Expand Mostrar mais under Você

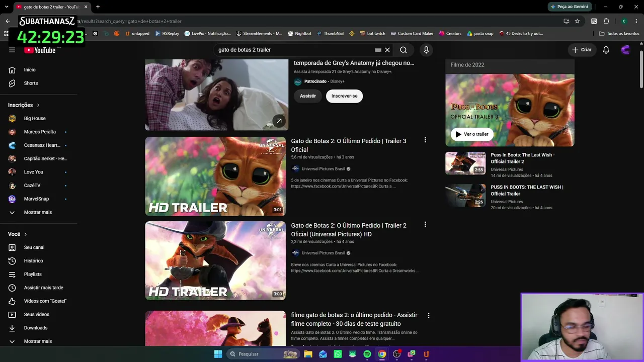coord(39,341)
